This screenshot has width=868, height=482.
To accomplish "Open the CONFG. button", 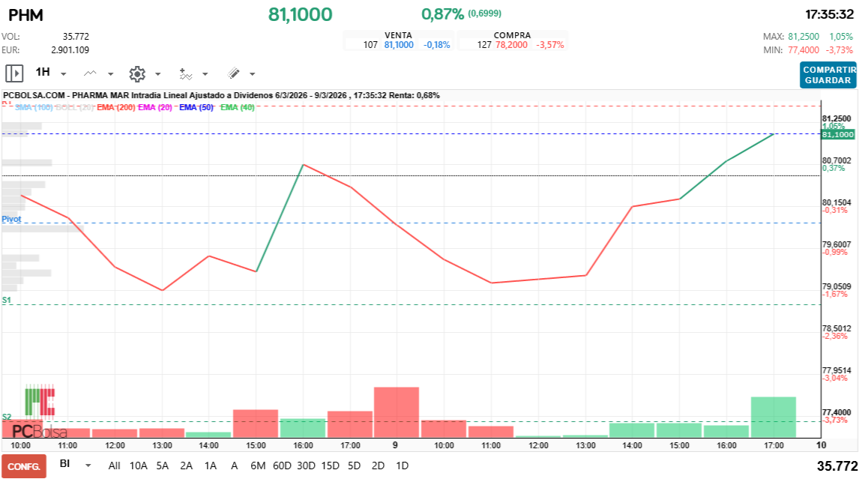I will tap(24, 466).
